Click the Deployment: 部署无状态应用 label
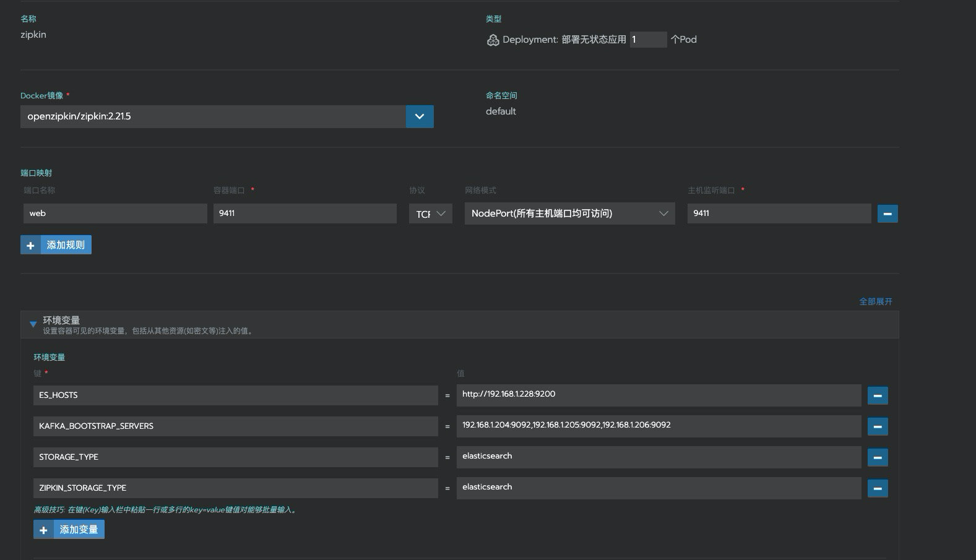The width and height of the screenshot is (976, 560). coord(564,40)
